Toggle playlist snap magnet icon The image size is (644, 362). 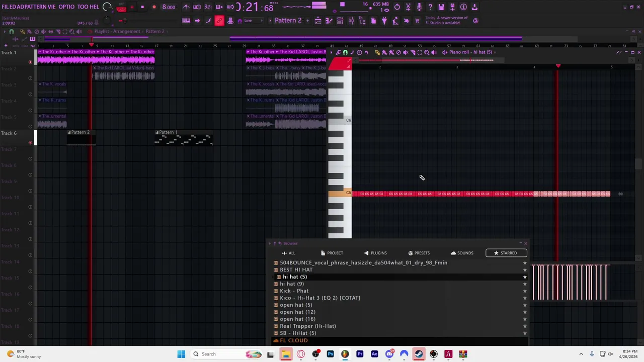click(x=12, y=31)
